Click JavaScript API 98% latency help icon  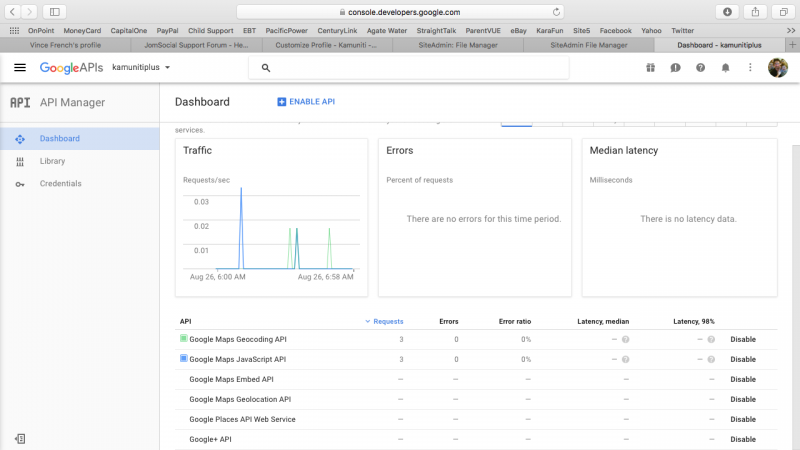tap(711, 359)
